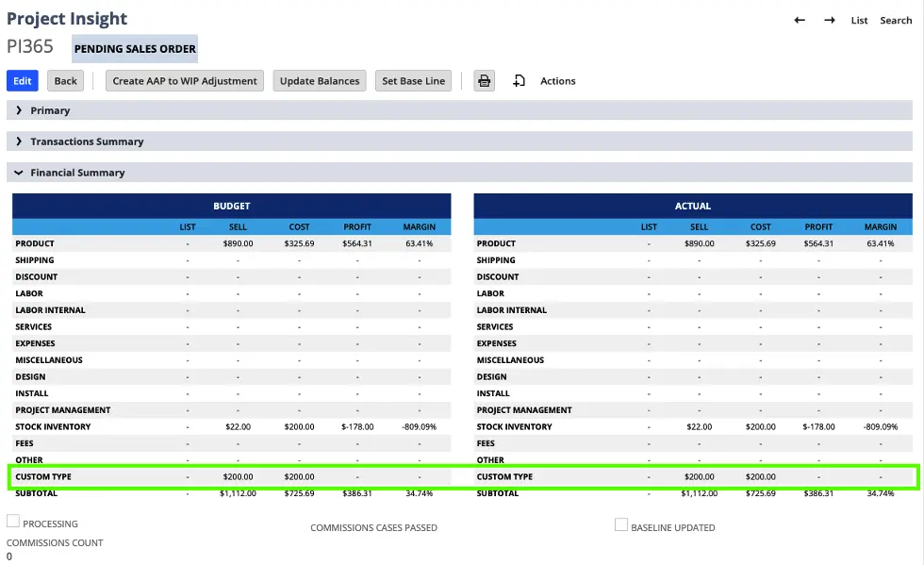
Task: Click the Actual PROFIT column header
Action: 818,227
